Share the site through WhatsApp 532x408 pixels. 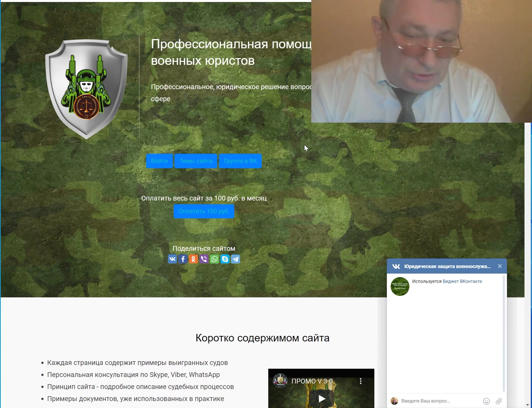point(215,259)
